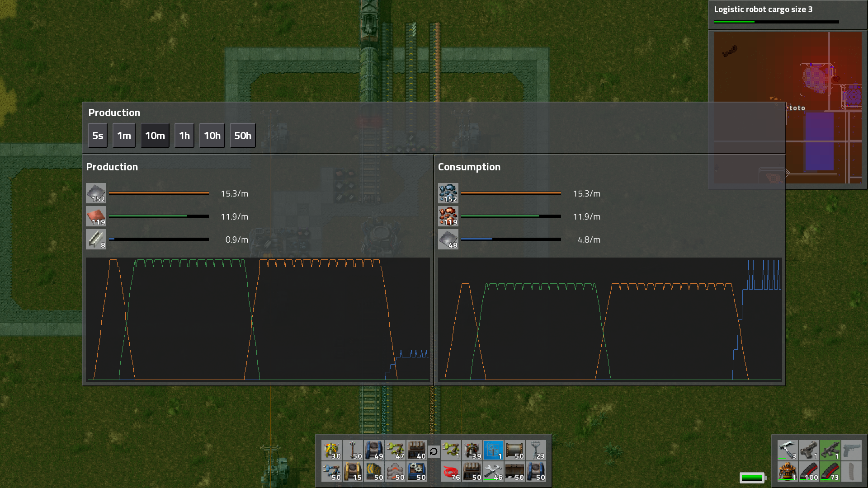The image size is (868, 488).
Task: Open the minimap
Action: point(788,108)
